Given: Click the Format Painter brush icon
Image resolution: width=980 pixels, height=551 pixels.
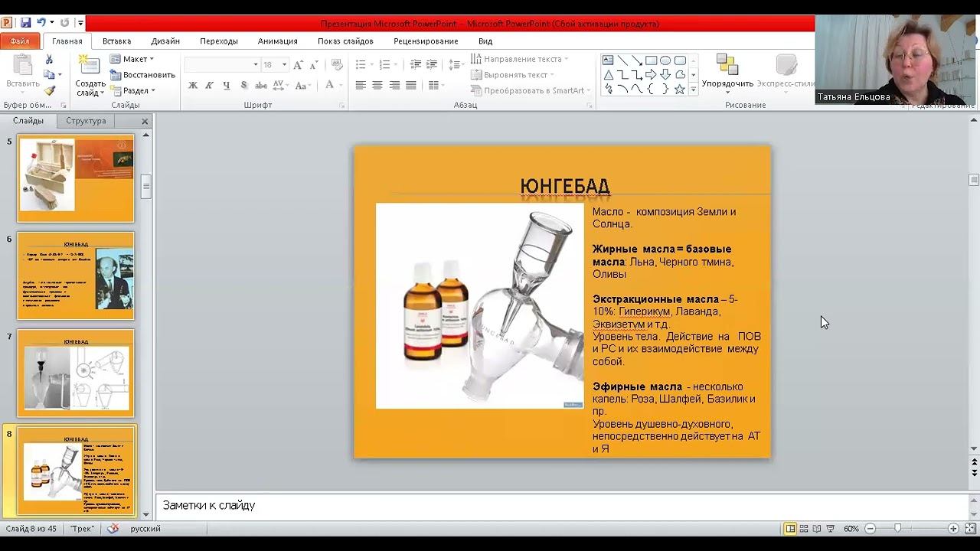Looking at the screenshot, I should tap(49, 90).
